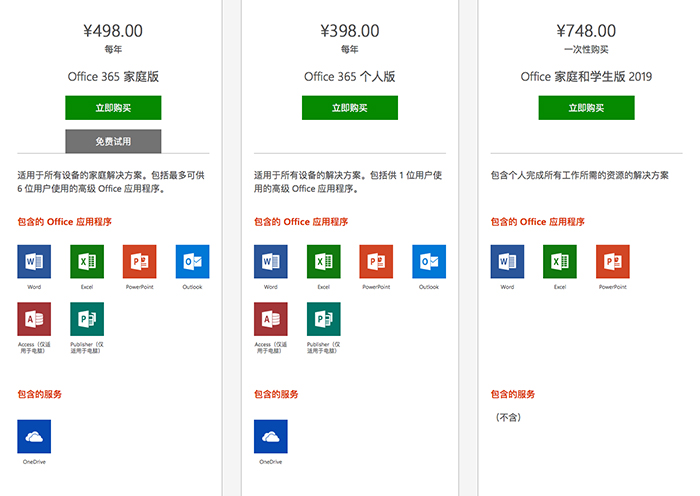Screen dimensions: 700x496
Task: Click Publisher icon in Office 365 个人版 column
Action: pyautogui.click(x=324, y=319)
